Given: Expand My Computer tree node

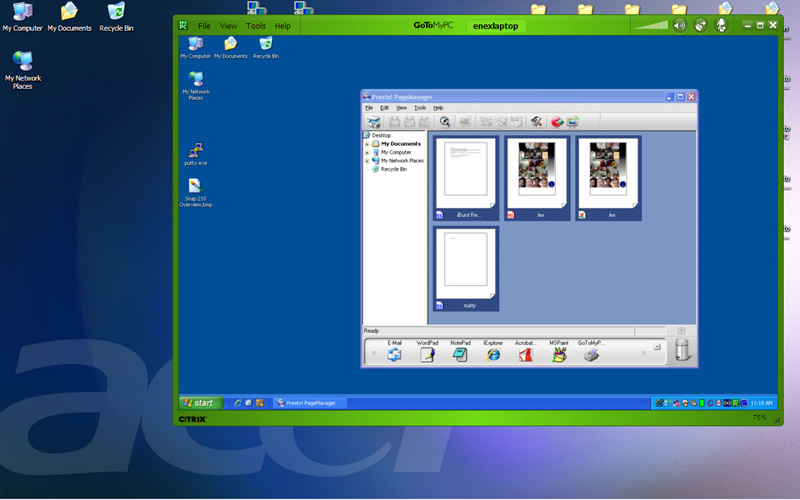Looking at the screenshot, I should [367, 152].
